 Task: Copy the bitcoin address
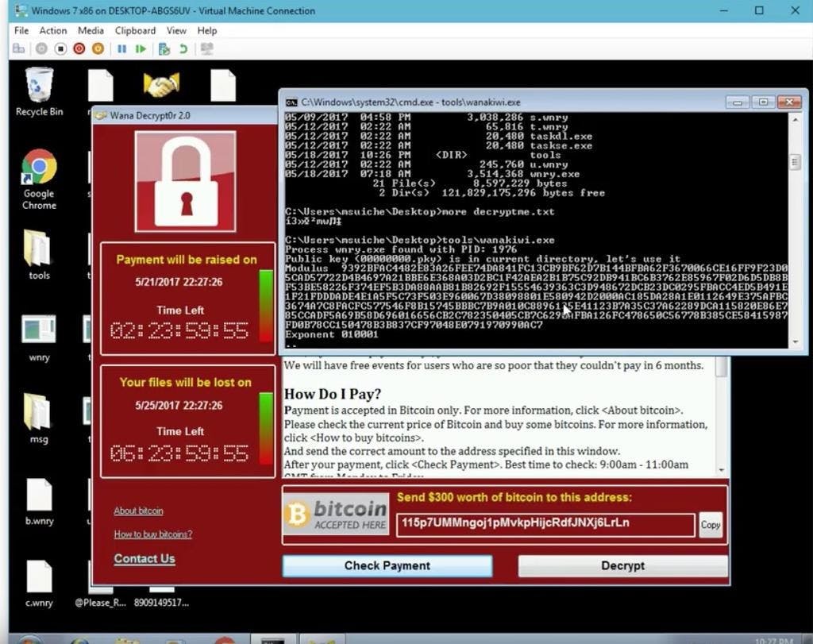(711, 525)
